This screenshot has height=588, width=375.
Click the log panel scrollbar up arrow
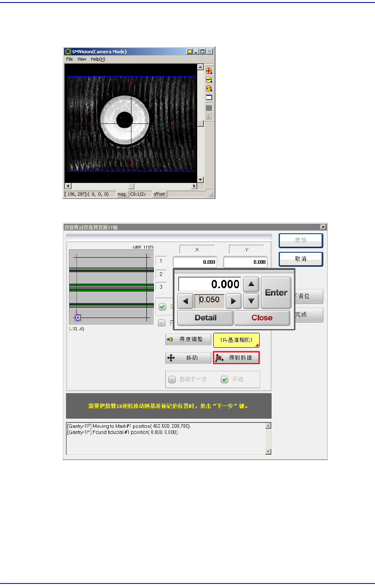268,426
